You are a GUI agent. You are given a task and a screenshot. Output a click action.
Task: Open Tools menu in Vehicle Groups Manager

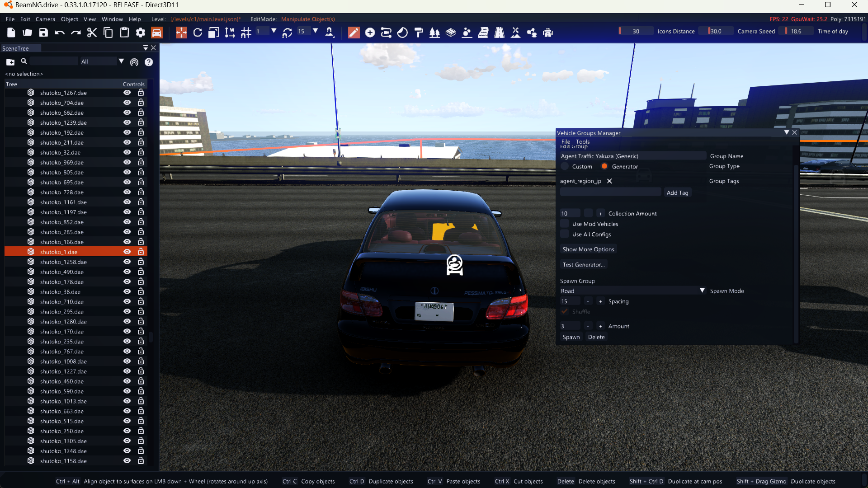coord(583,141)
